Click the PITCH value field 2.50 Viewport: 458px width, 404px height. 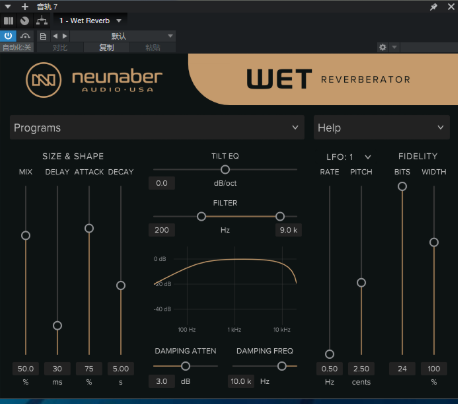click(361, 369)
